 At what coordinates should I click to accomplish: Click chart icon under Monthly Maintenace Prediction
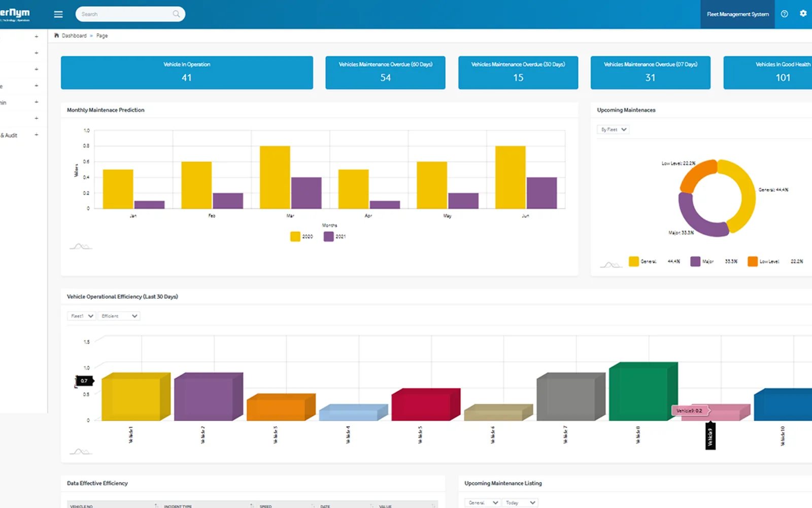[x=80, y=246]
